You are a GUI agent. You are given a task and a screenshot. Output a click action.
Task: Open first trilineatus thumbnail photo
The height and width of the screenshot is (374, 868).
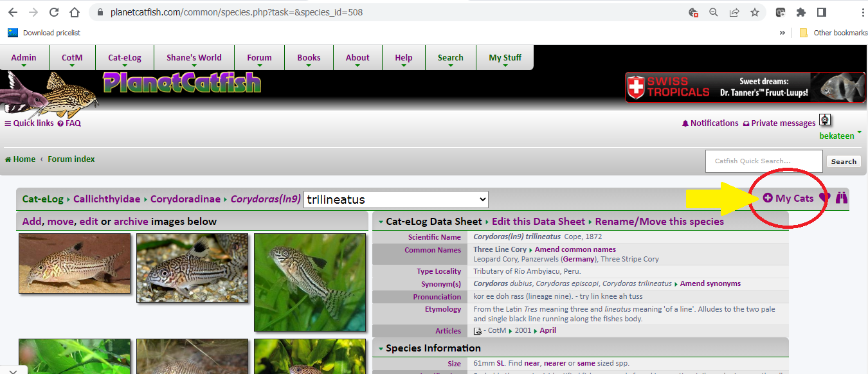point(75,263)
